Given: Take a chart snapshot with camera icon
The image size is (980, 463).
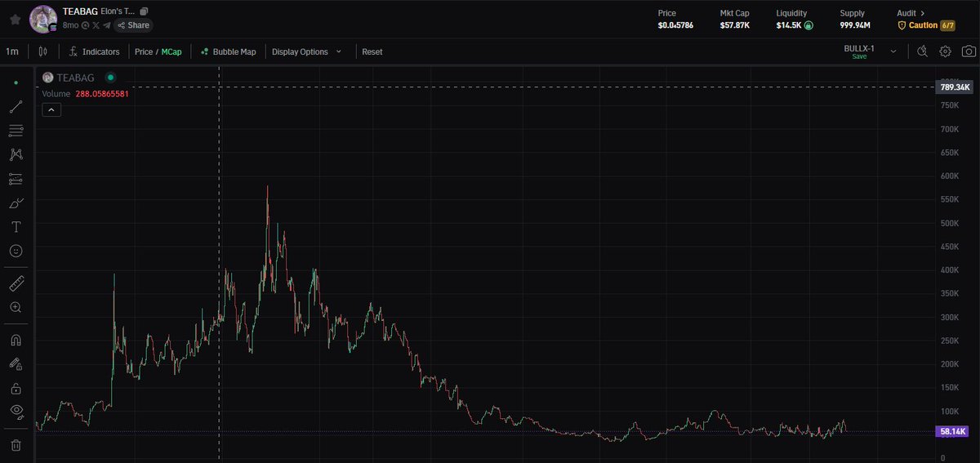Looking at the screenshot, I should [968, 51].
